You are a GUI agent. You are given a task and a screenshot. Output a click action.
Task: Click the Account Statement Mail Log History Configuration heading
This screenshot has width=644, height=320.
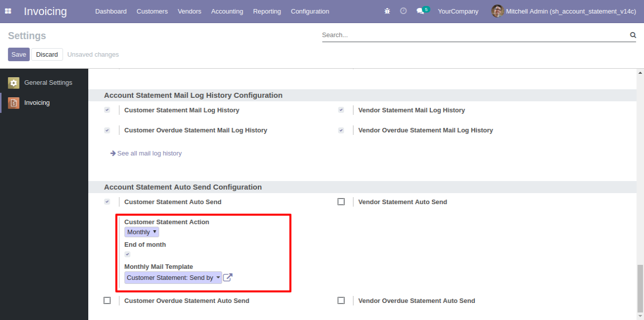[x=193, y=95]
